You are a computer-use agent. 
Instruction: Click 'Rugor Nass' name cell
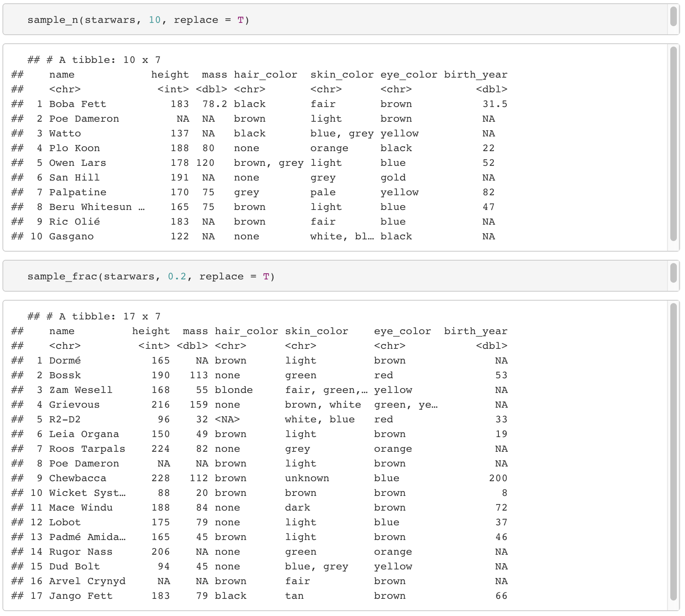pos(81,552)
